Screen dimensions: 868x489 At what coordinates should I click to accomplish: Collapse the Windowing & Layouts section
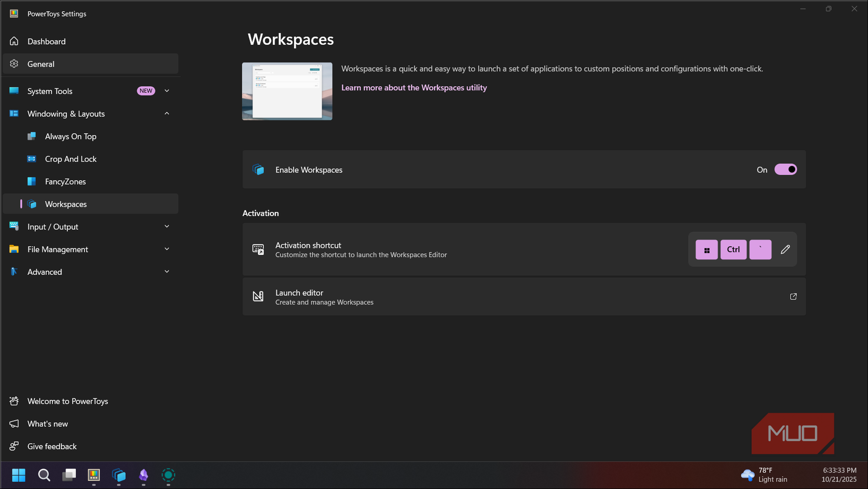tap(167, 113)
